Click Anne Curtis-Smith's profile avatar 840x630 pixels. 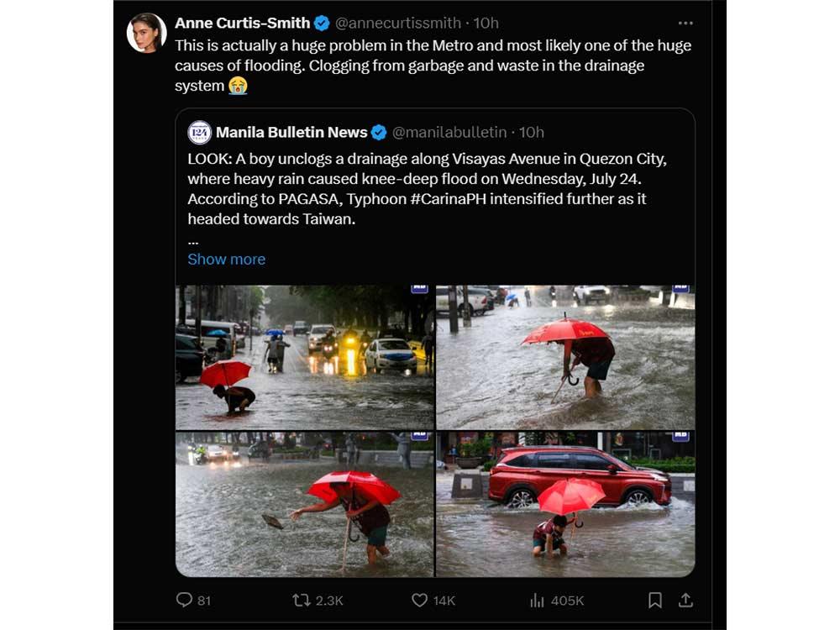[x=146, y=33]
